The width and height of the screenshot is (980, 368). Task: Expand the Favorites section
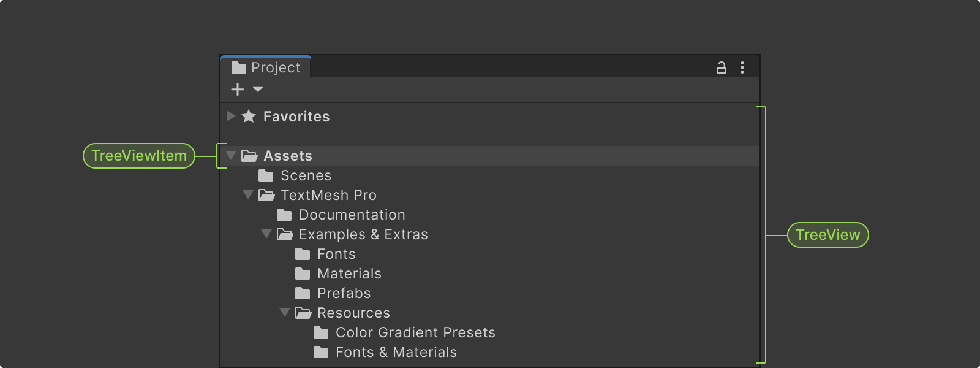tap(230, 116)
